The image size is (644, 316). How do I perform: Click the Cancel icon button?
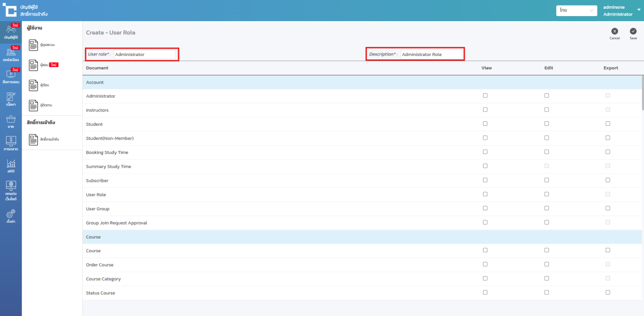(615, 32)
